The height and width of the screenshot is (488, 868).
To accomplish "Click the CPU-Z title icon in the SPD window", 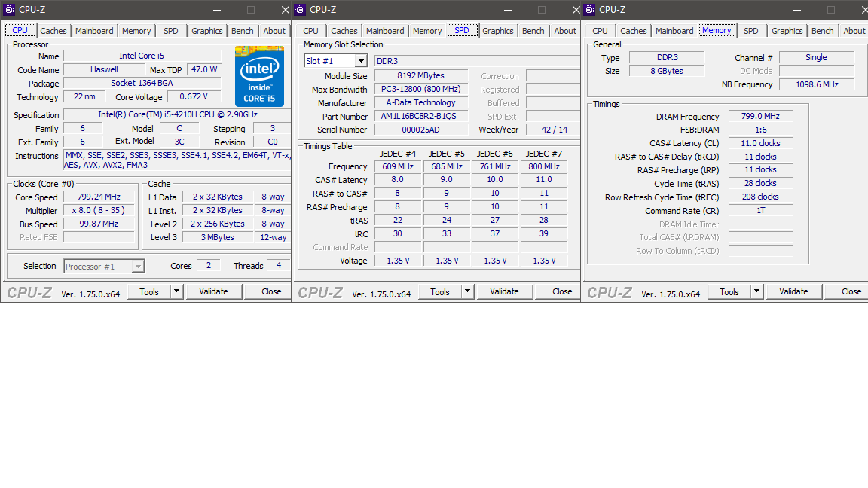I will [x=300, y=10].
